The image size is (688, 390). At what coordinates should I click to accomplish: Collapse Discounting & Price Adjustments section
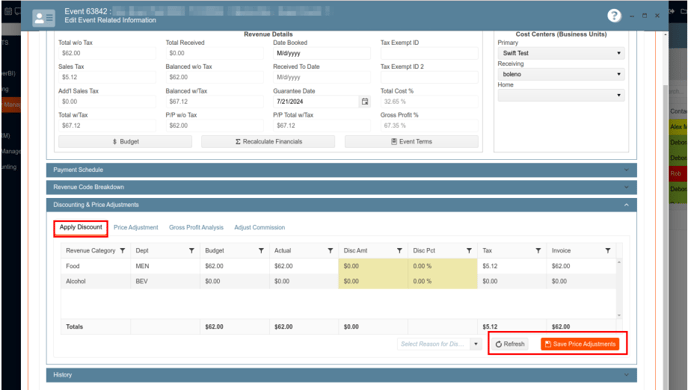(341, 205)
